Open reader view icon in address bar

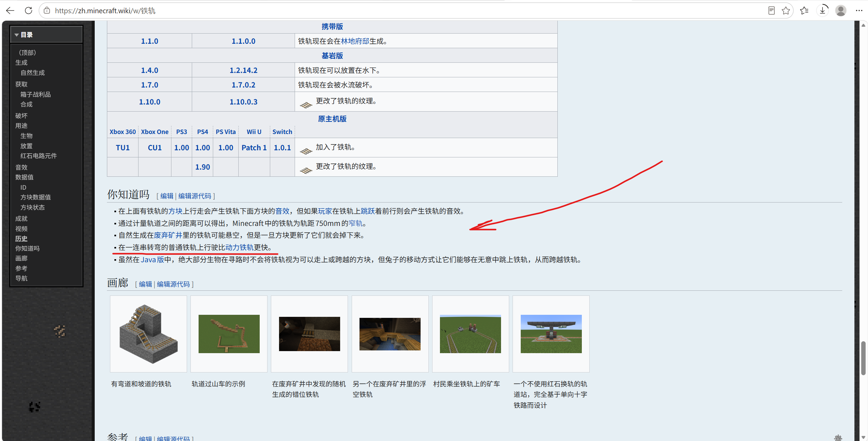pos(771,11)
